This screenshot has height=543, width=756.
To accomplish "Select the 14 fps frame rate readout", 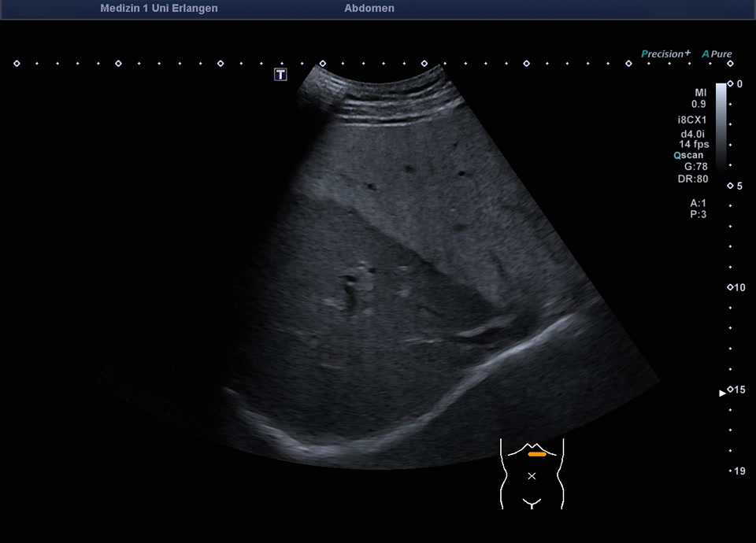I will tap(694, 144).
